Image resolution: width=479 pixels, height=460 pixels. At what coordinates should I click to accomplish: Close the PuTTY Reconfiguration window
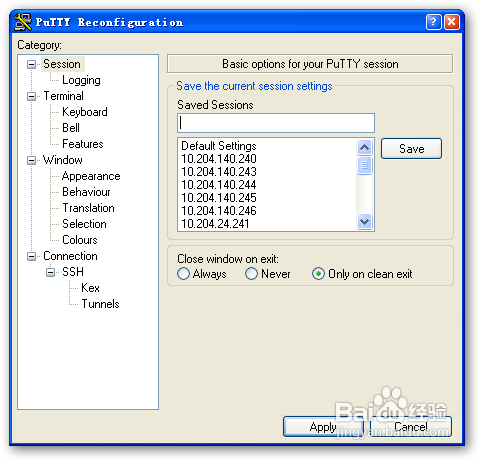pos(452,22)
